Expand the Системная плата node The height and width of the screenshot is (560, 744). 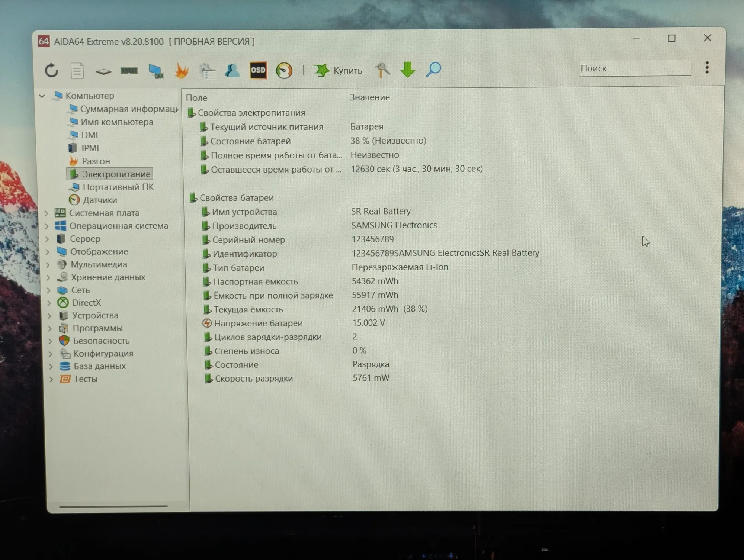click(x=46, y=213)
